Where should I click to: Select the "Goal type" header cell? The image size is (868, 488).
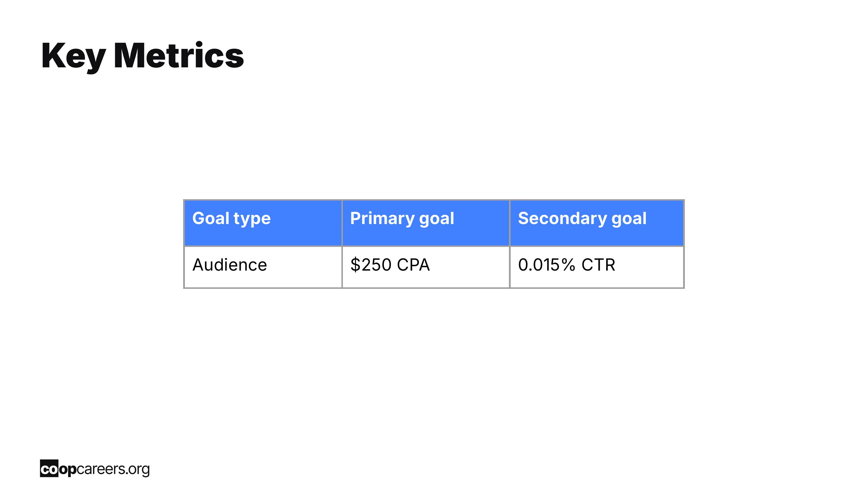click(263, 223)
